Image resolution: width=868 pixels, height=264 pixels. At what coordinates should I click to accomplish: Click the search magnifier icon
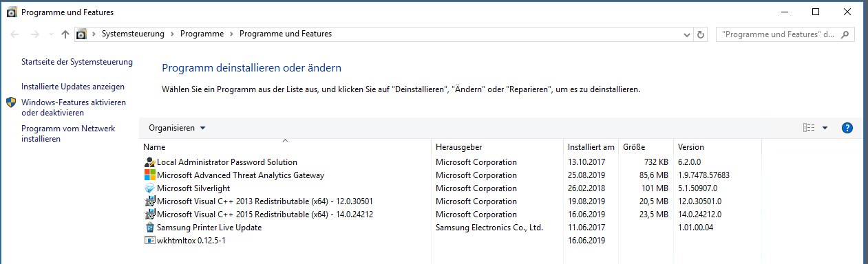point(846,34)
